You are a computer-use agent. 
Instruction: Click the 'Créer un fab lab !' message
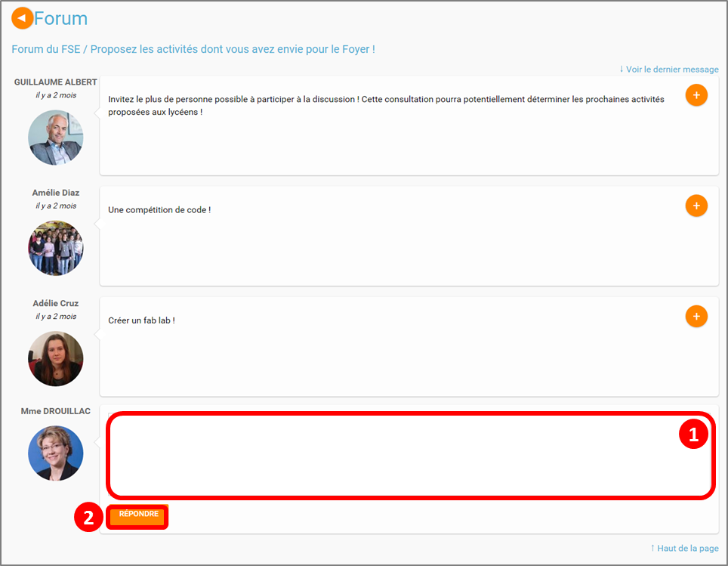[x=142, y=320]
